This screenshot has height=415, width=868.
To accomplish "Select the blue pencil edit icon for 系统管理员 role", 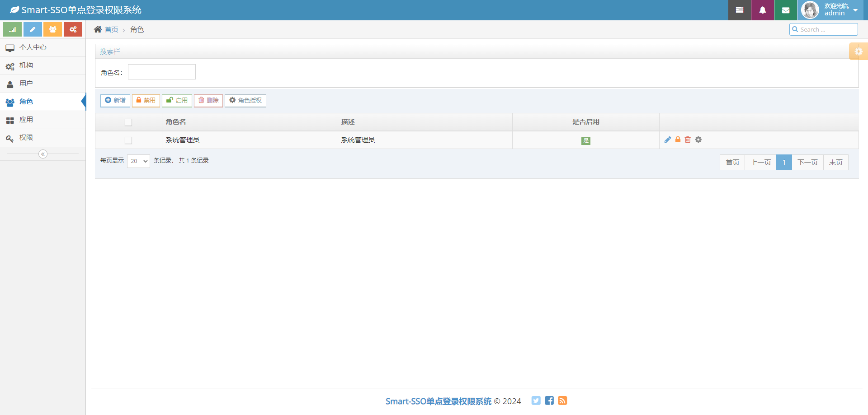I will coord(668,140).
